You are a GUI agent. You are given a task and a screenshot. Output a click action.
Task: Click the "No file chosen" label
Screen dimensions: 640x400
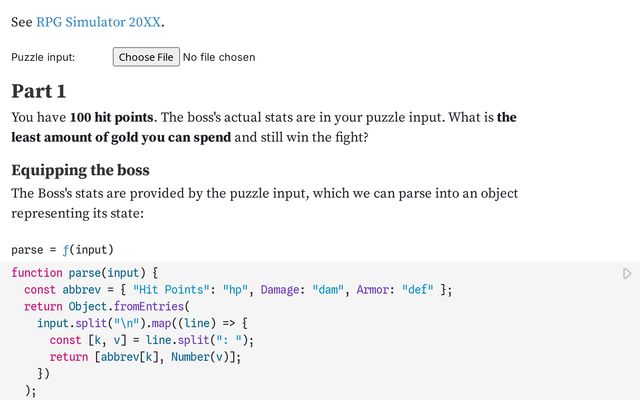point(219,57)
